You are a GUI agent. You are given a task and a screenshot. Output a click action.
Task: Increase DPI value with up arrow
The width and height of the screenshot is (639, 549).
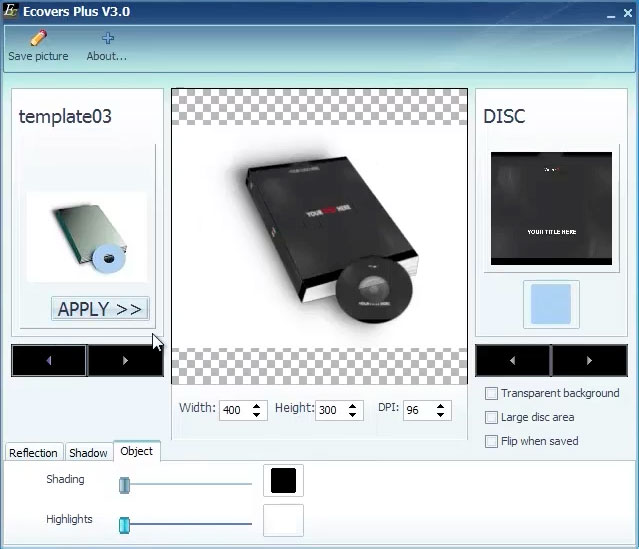click(441, 406)
